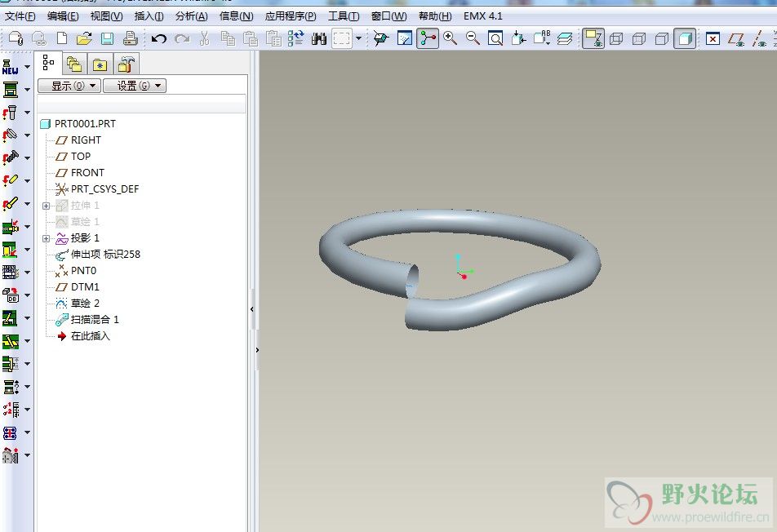The image size is (777, 532).
Task: Click the EMX NEW project icon
Action: coord(11,67)
